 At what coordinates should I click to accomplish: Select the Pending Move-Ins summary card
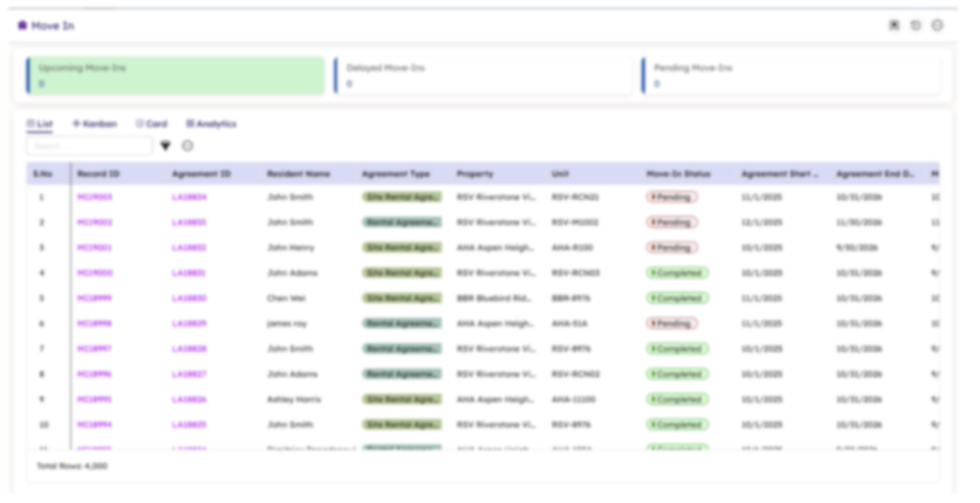[x=790, y=75]
